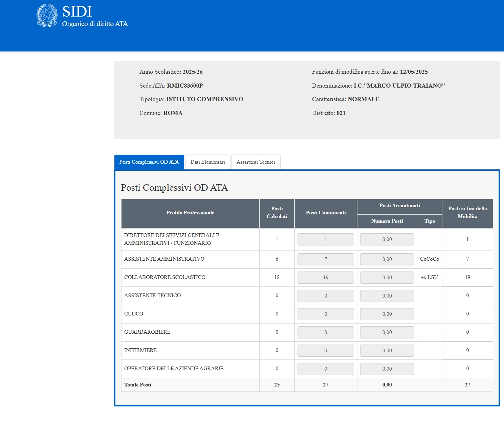Select Numero Posti accantonati for Assistente Amministrativo
This screenshot has width=504, height=424.
click(x=387, y=259)
